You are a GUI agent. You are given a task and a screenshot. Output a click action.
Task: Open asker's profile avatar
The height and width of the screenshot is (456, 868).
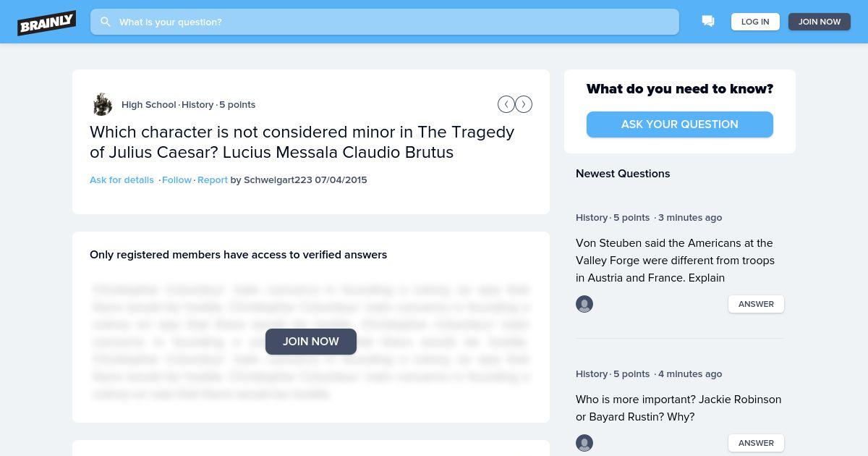103,104
